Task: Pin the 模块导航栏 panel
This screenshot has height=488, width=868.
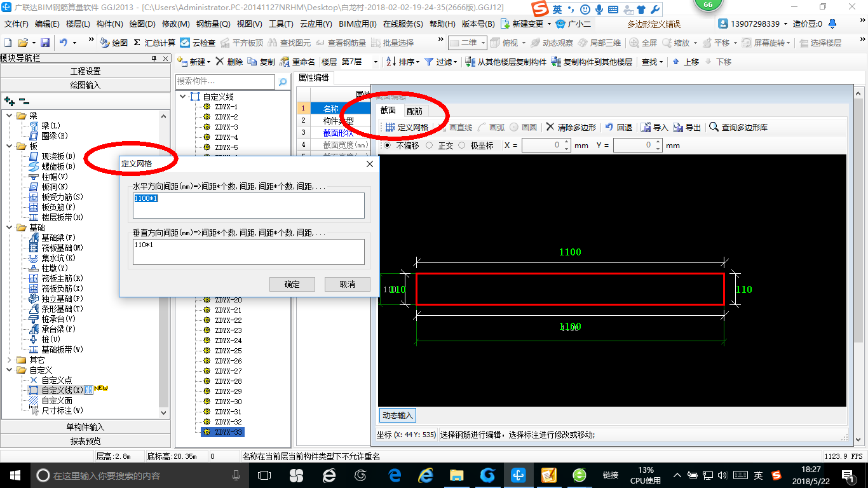Action: [154, 58]
